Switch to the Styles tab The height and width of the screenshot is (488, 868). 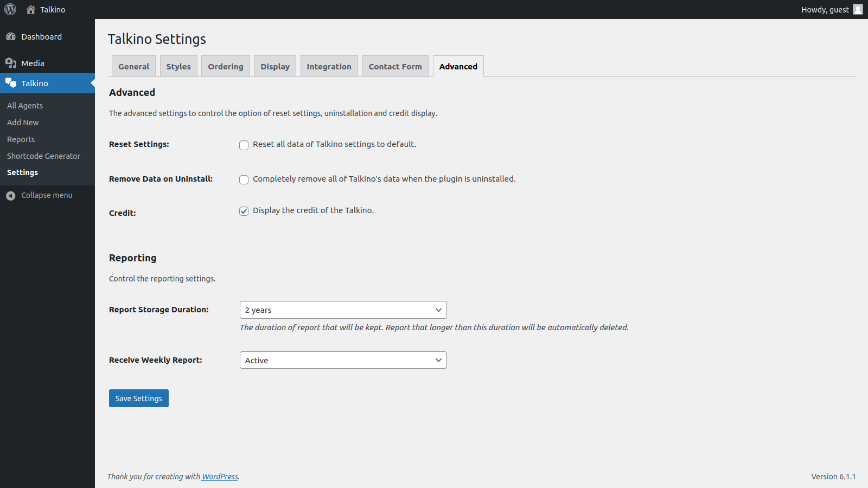(x=178, y=66)
